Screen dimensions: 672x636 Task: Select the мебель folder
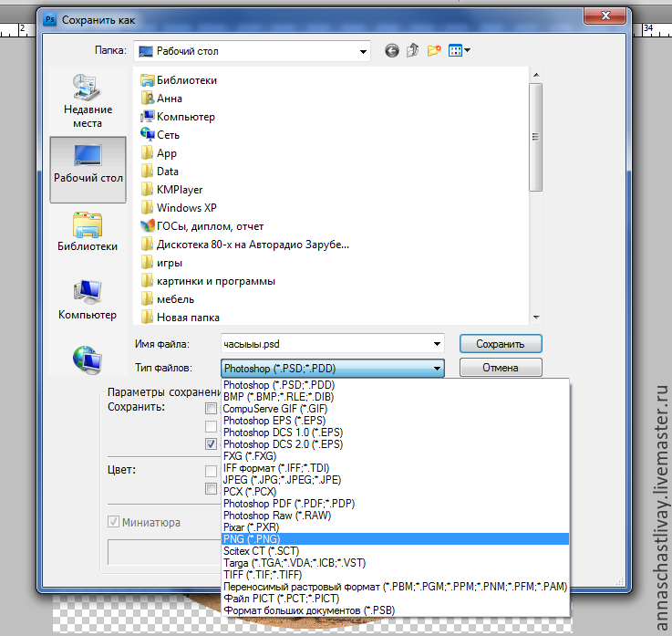click(x=168, y=299)
